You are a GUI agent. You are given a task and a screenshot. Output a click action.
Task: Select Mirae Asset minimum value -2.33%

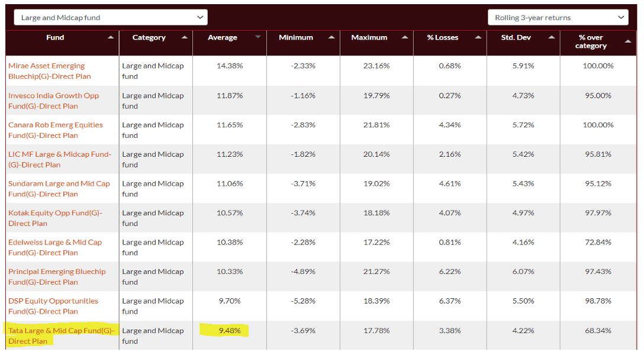(303, 66)
